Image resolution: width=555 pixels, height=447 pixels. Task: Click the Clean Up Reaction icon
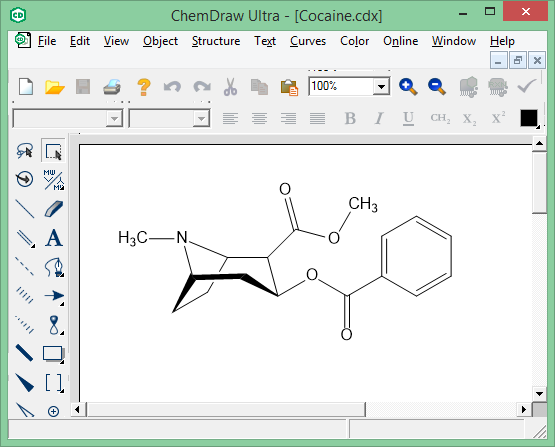point(497,87)
